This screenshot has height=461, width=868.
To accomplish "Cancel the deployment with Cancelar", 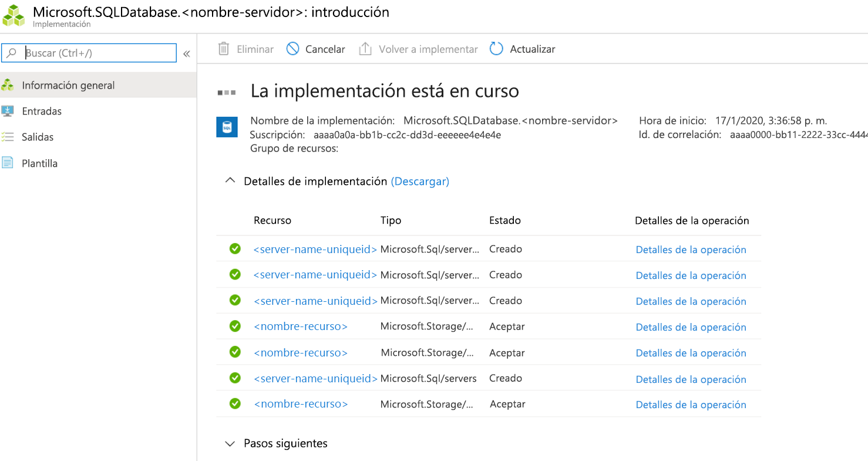I will coord(316,49).
